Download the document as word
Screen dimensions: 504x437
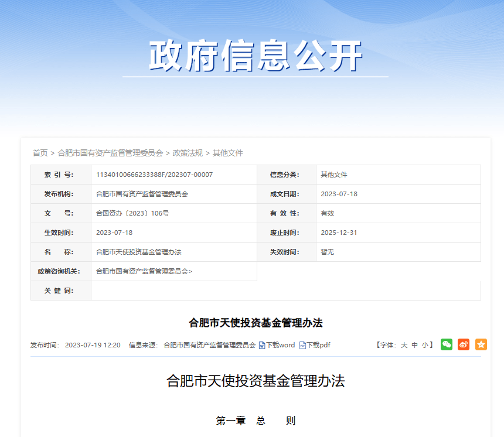coord(280,345)
